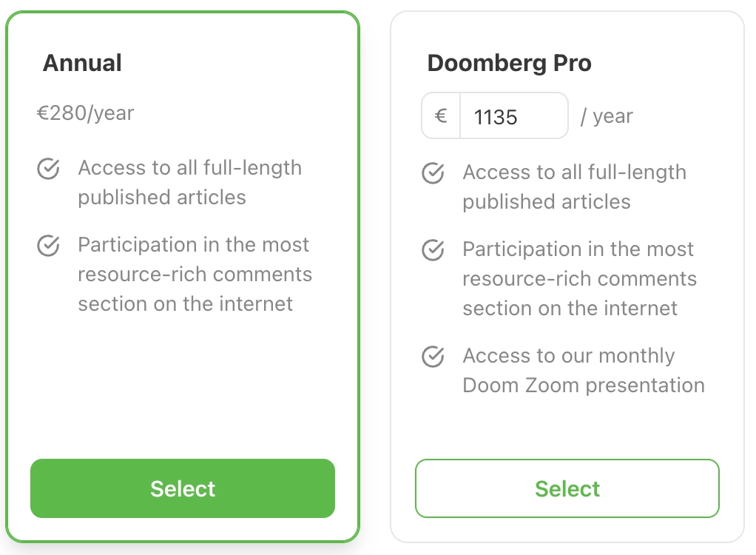Click the '/ year' label after the price input
Image resolution: width=756 pixels, height=555 pixels.
[607, 116]
